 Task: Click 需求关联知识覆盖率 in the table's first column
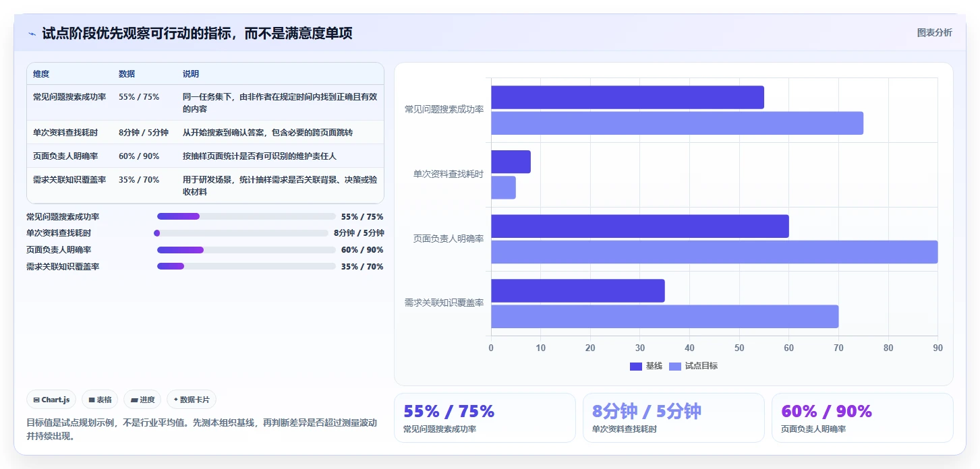click(x=69, y=180)
